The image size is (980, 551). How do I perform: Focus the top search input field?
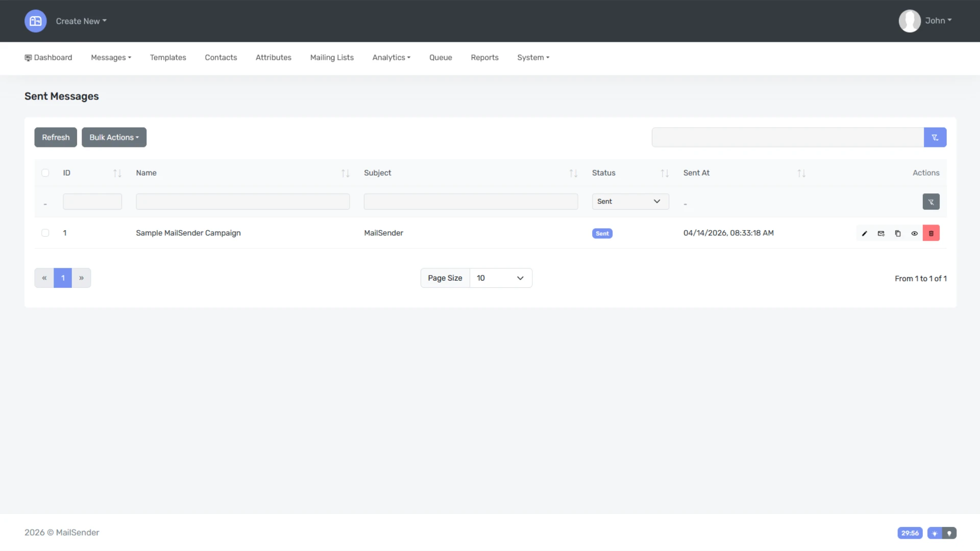(x=788, y=137)
